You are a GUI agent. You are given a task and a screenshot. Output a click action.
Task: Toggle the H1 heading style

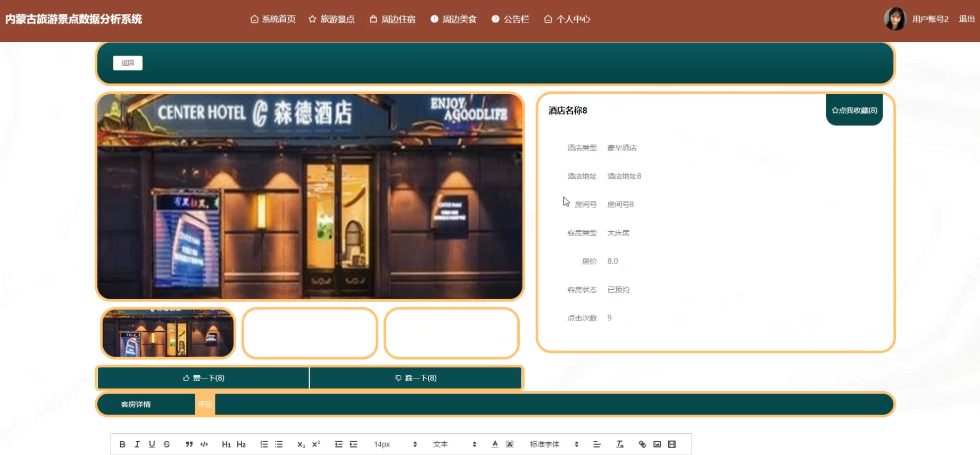pos(226,444)
